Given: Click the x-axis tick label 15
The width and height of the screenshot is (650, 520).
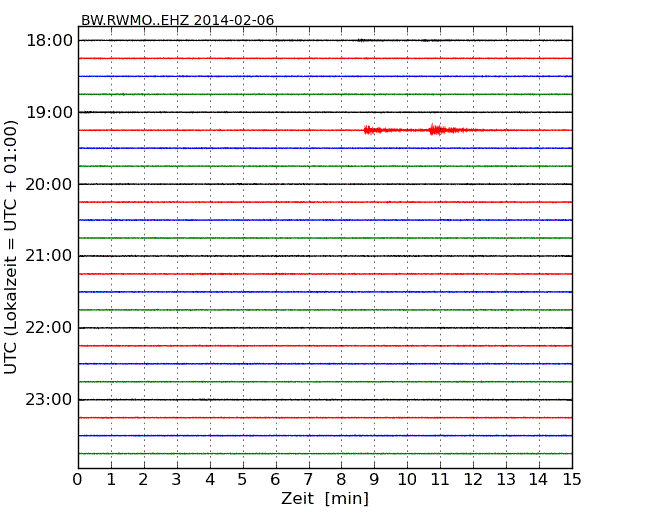Looking at the screenshot, I should (572, 480).
